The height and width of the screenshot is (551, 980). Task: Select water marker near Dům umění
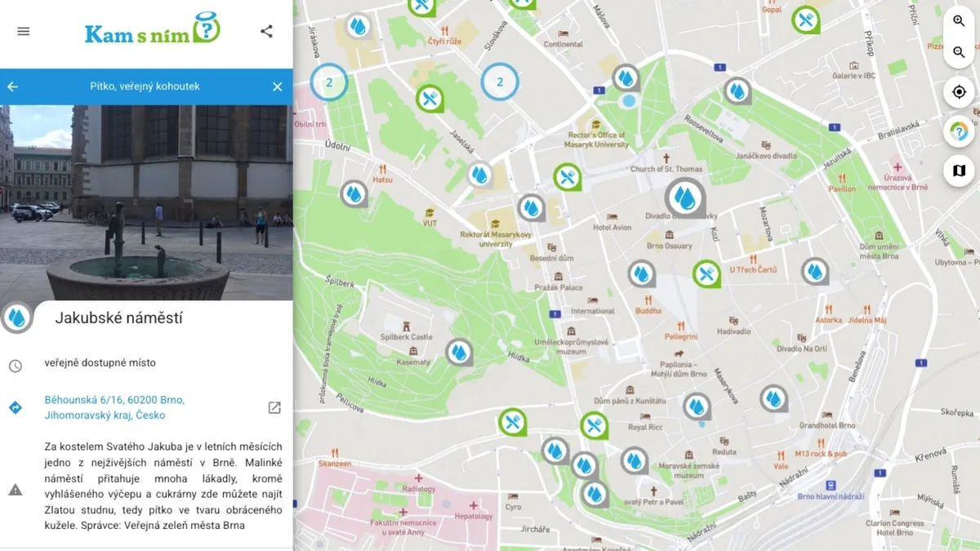815,271
